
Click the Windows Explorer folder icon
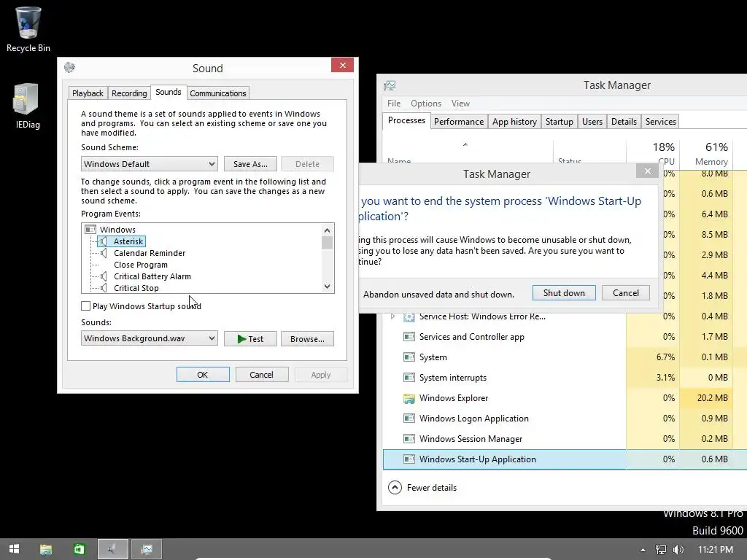(x=409, y=398)
